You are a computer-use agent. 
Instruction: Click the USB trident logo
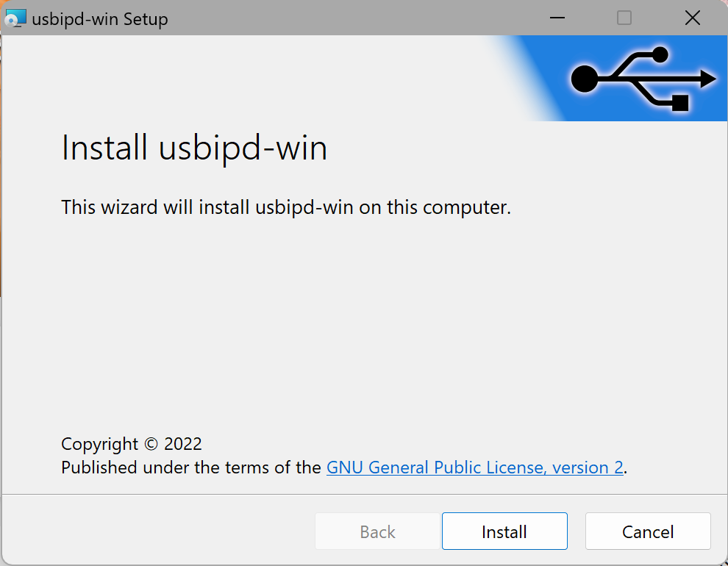pos(640,79)
